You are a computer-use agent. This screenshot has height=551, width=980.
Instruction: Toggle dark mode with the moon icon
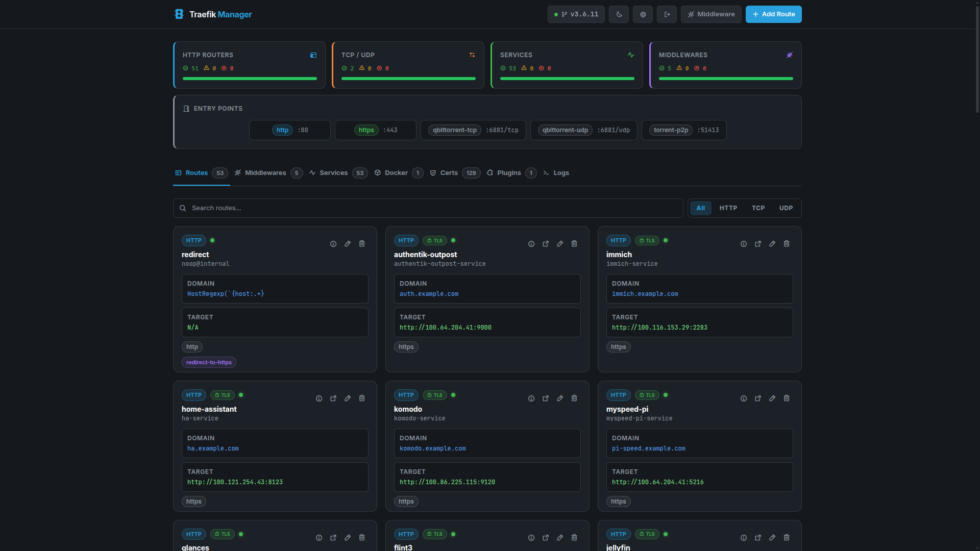(619, 14)
